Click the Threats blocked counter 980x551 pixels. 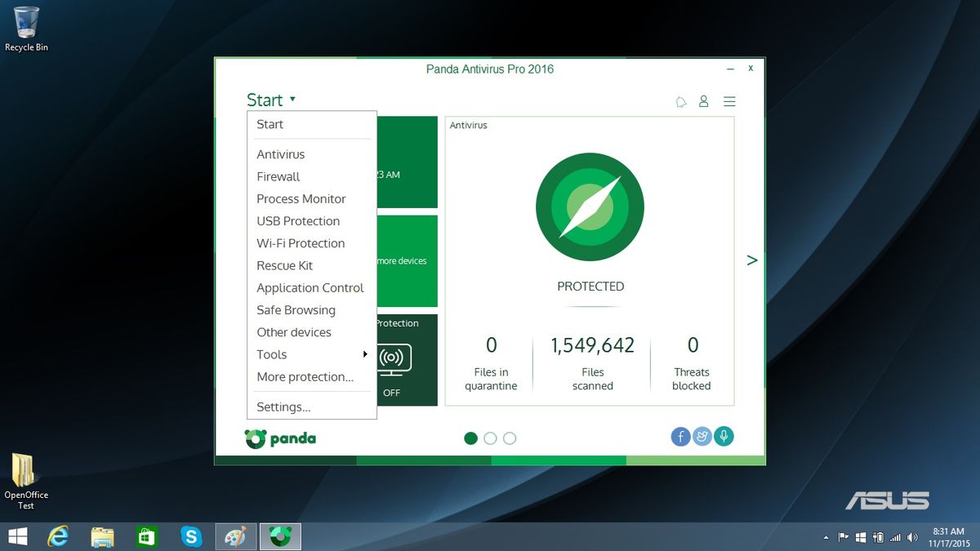click(692, 363)
